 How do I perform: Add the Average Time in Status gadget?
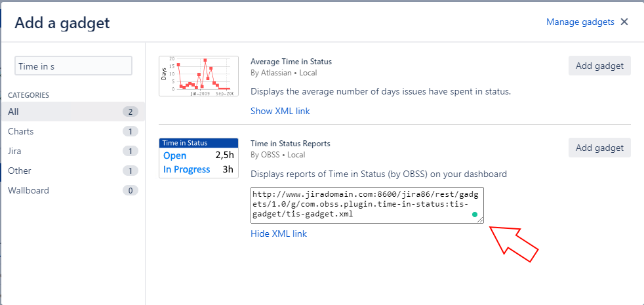599,66
